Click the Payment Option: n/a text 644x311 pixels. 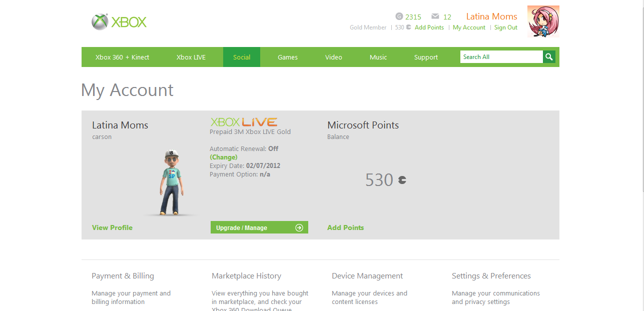point(240,174)
